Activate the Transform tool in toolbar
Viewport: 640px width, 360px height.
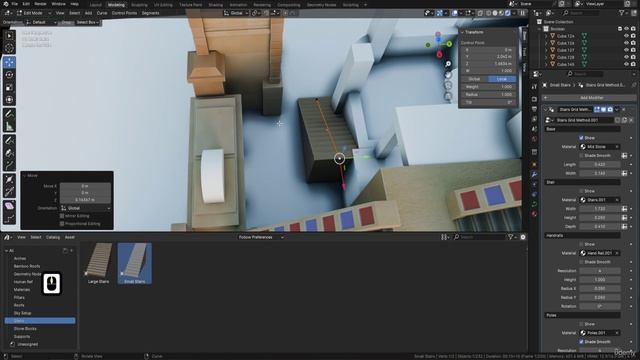click(x=9, y=100)
